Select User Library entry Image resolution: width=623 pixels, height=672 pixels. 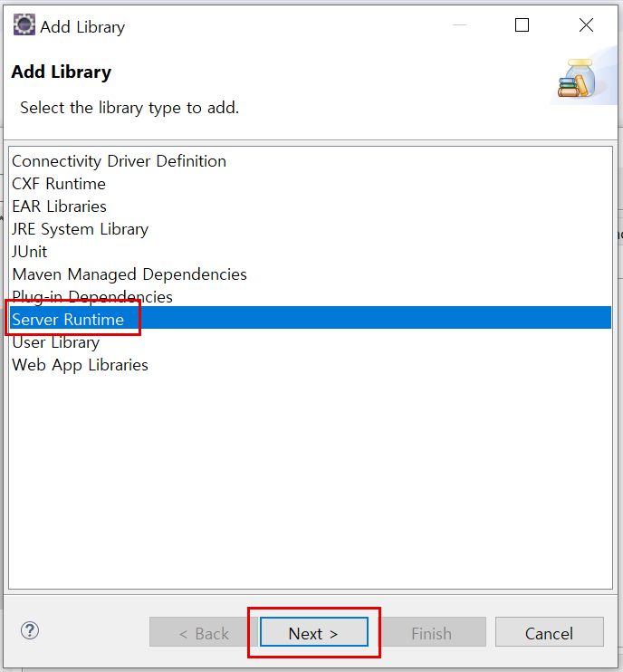tap(56, 342)
